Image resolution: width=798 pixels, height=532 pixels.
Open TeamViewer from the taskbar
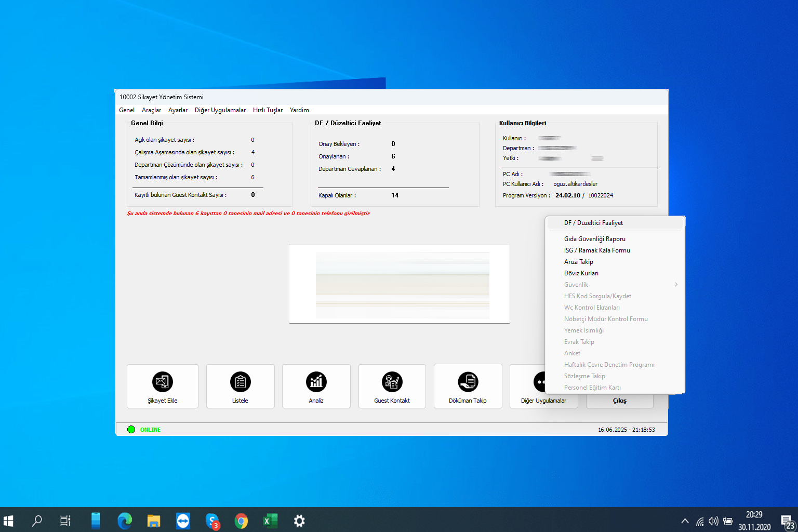click(x=183, y=521)
